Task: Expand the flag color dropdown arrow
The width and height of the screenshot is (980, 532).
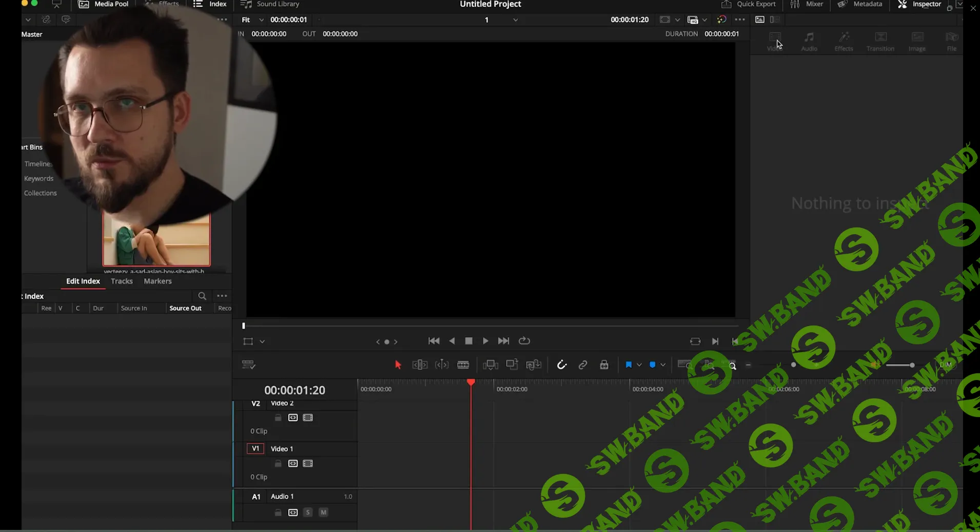Action: (x=639, y=365)
